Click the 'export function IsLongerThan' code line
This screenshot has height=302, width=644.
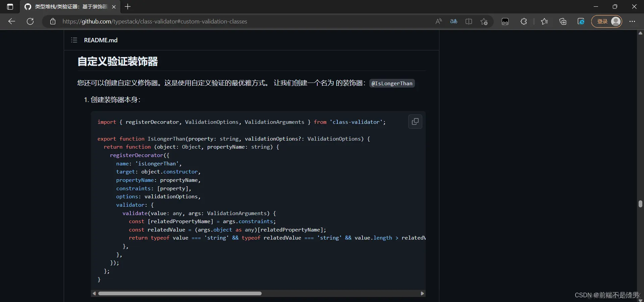coord(234,139)
